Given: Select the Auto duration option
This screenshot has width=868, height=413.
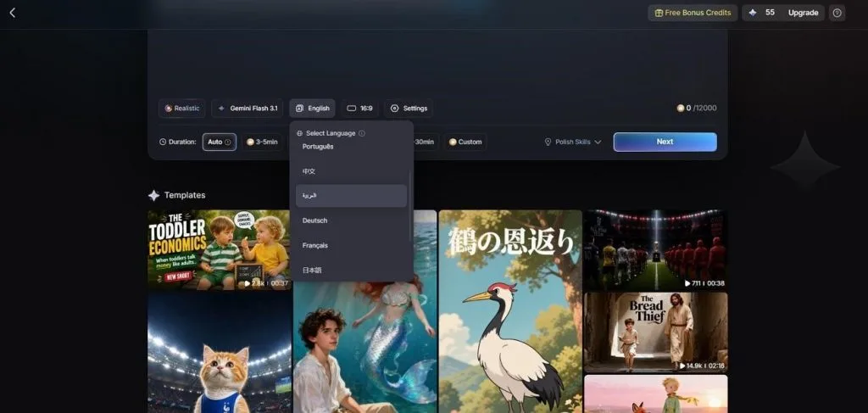Looking at the screenshot, I should (x=220, y=142).
